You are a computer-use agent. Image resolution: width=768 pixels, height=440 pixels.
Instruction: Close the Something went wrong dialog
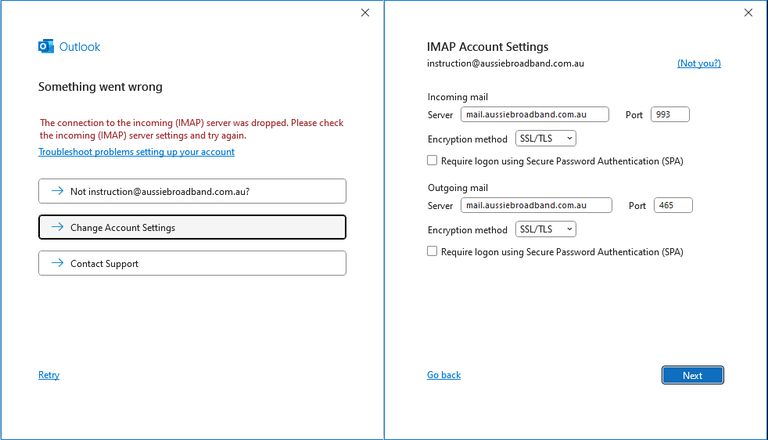click(x=365, y=13)
